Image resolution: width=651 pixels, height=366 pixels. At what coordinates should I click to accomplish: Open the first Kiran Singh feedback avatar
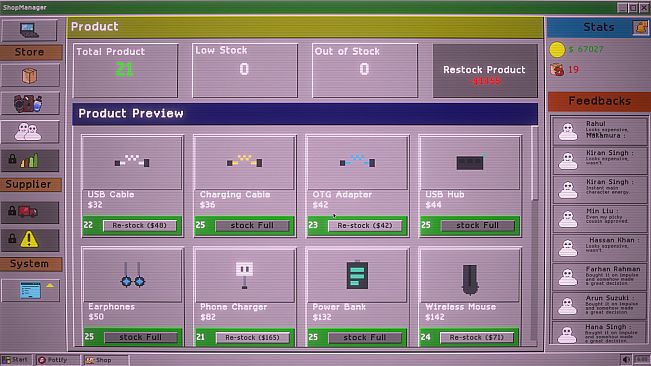pyautogui.click(x=568, y=160)
